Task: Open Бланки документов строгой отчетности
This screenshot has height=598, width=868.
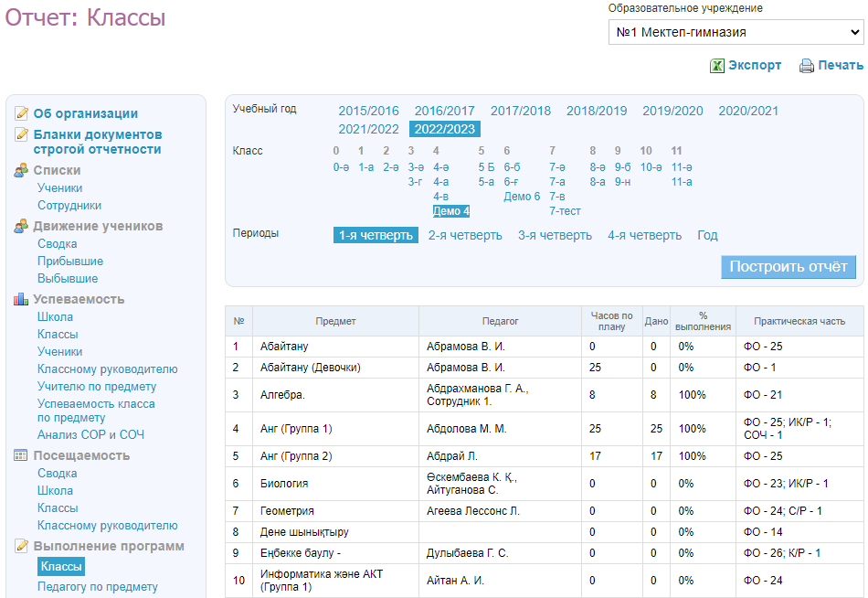Action: 97,142
